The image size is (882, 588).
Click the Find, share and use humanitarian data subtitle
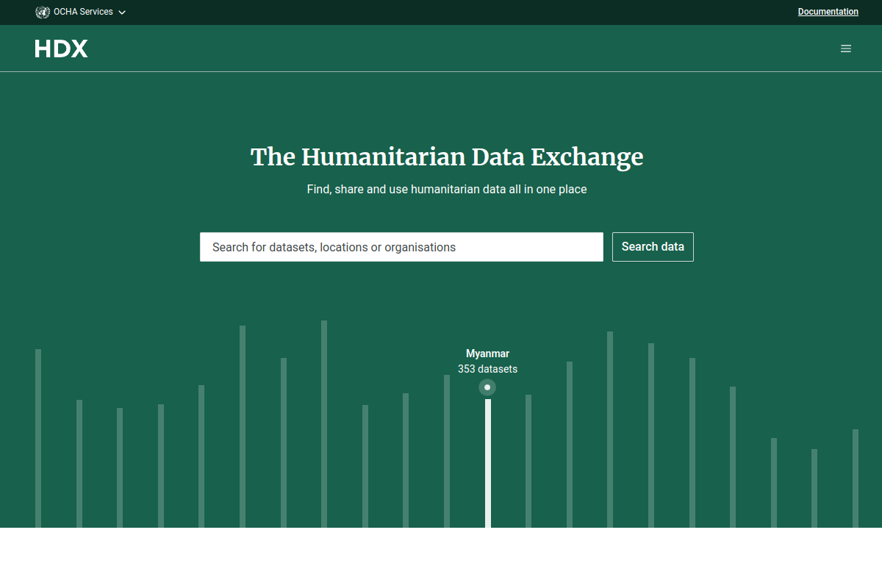[447, 189]
